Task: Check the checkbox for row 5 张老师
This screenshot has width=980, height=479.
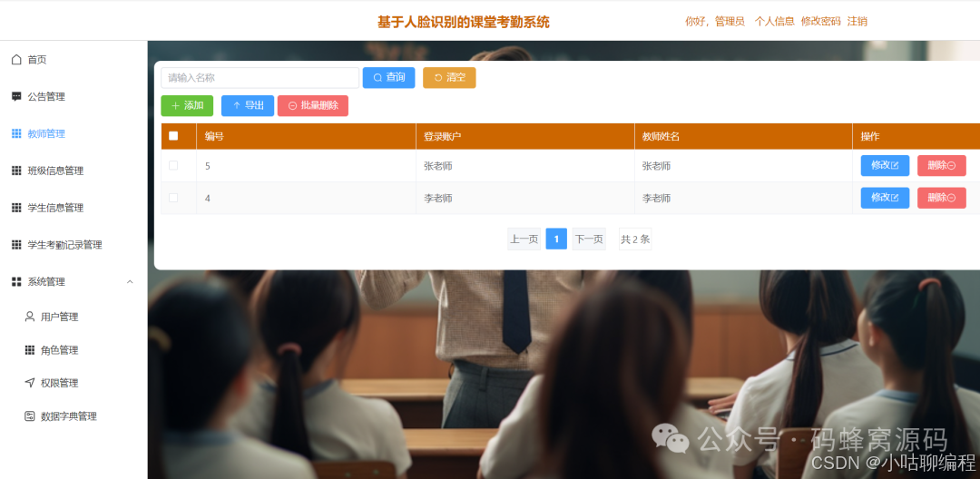Action: pyautogui.click(x=173, y=165)
